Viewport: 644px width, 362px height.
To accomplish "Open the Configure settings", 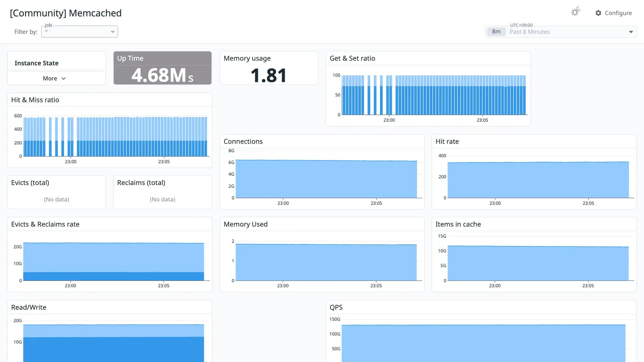I will pos(613,13).
